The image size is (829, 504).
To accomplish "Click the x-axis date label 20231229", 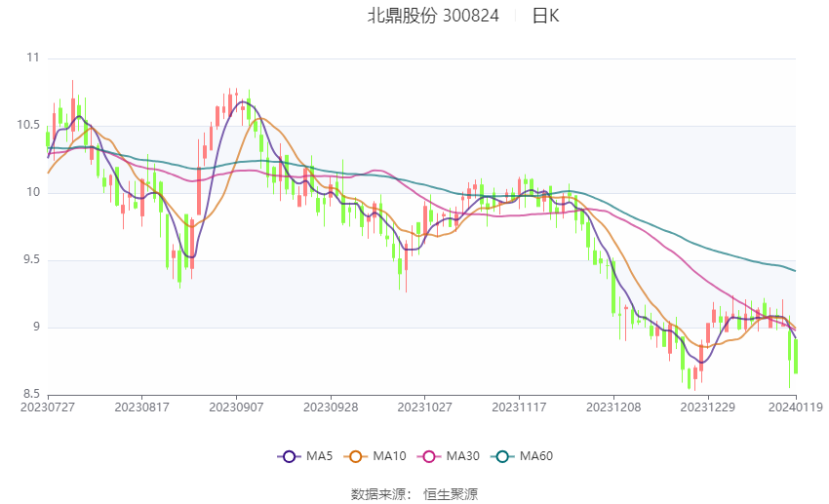I will tap(707, 407).
